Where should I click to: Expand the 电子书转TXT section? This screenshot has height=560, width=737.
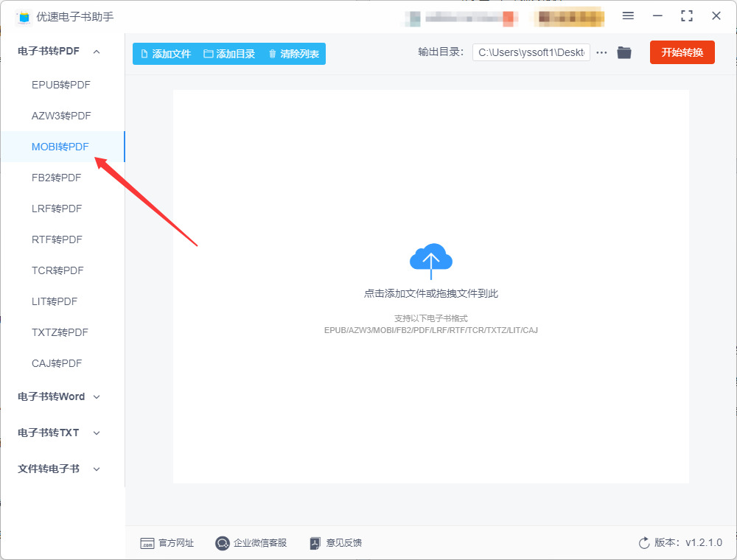[97, 433]
